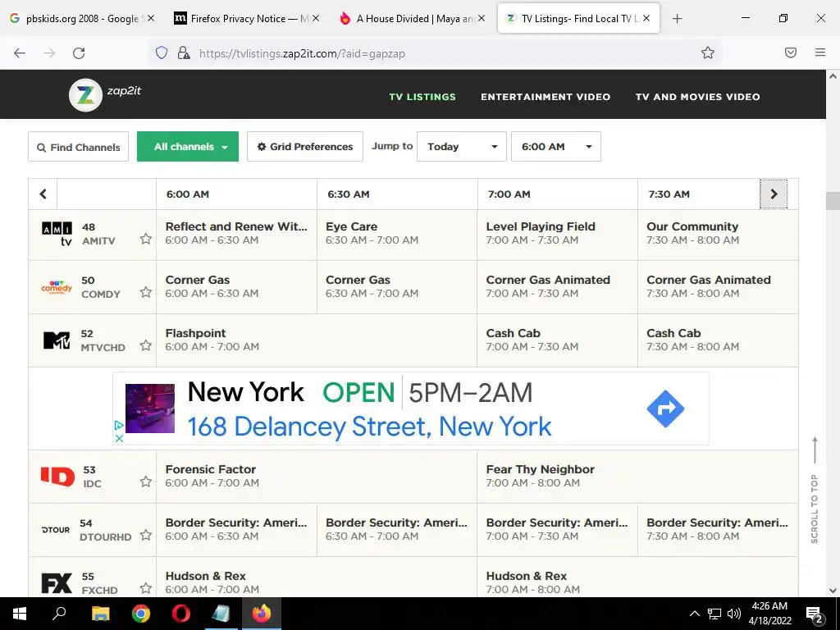Open the notification center icon

815,614
